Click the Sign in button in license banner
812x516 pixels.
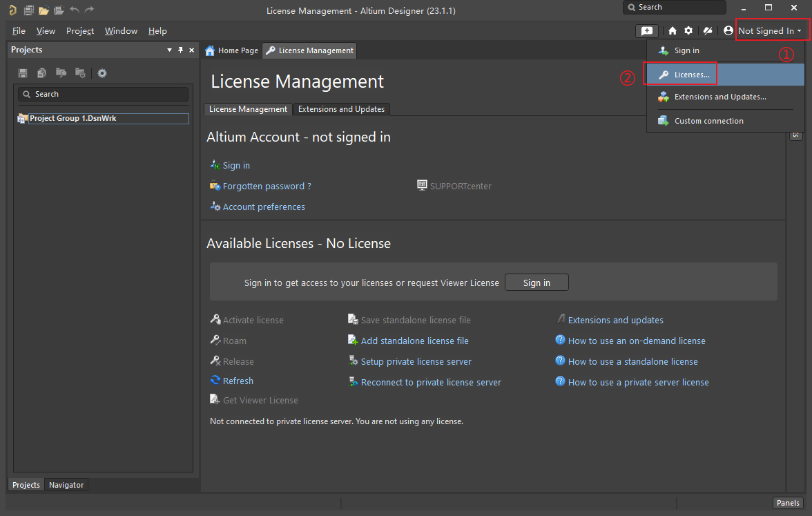click(x=536, y=283)
